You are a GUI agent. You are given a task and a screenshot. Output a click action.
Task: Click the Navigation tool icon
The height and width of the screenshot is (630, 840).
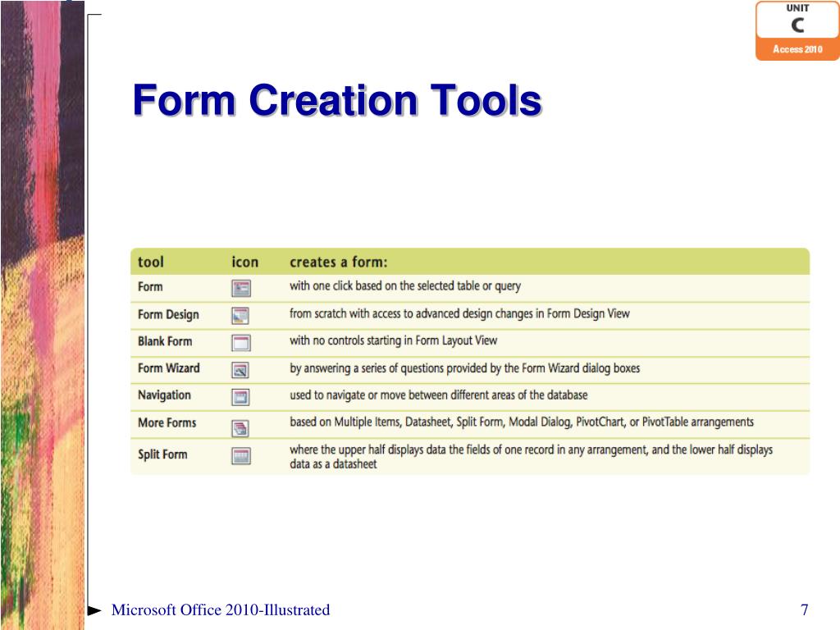[x=240, y=397]
